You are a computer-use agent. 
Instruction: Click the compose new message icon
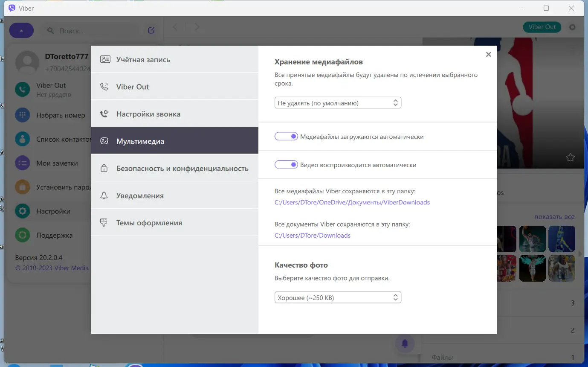tap(151, 30)
